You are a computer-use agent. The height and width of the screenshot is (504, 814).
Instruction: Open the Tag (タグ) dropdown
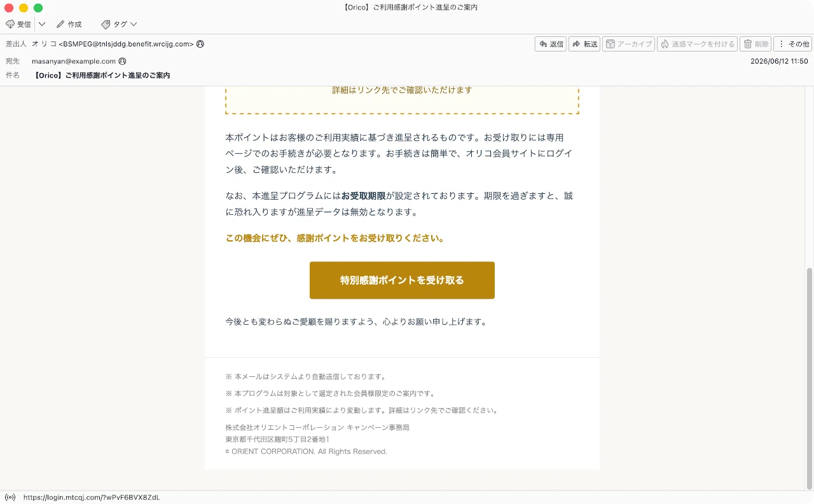click(119, 24)
